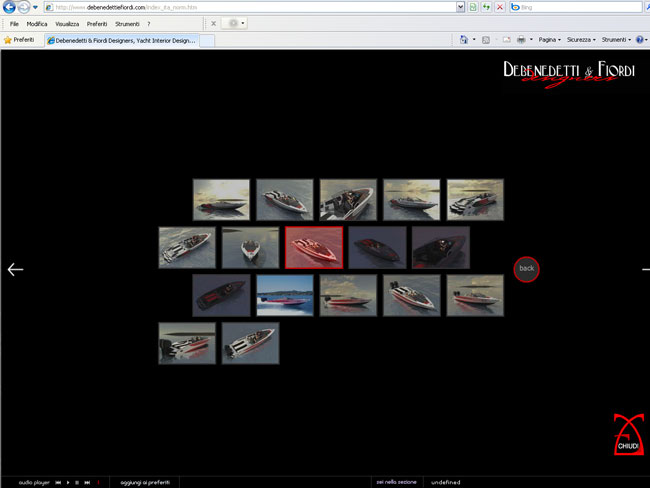Open the Strumenti command bar dropdown
Screen dimensions: 650x488
tap(616, 40)
